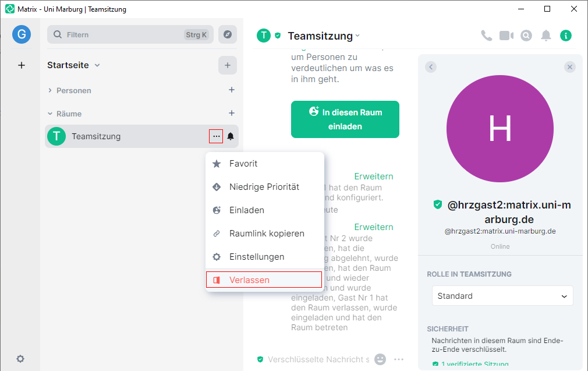Click the @hrzgast2 display name heading
The image size is (588, 371).
click(509, 212)
